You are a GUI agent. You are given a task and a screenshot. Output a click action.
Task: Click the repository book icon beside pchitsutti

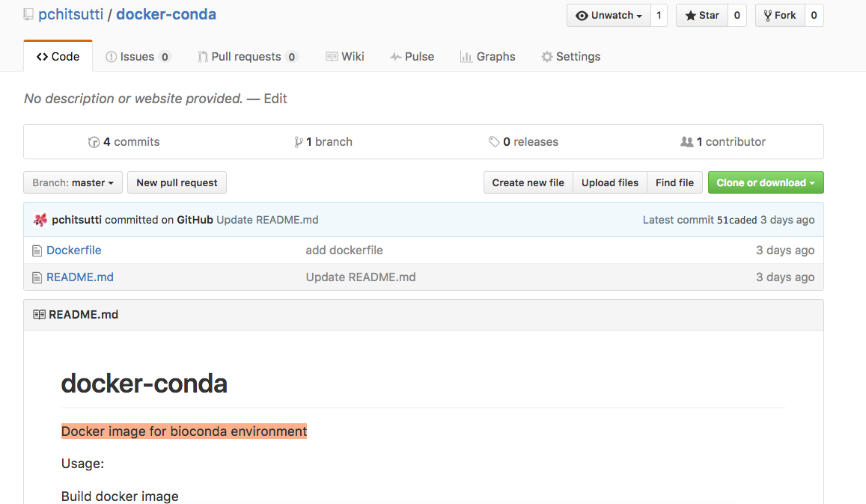[28, 14]
